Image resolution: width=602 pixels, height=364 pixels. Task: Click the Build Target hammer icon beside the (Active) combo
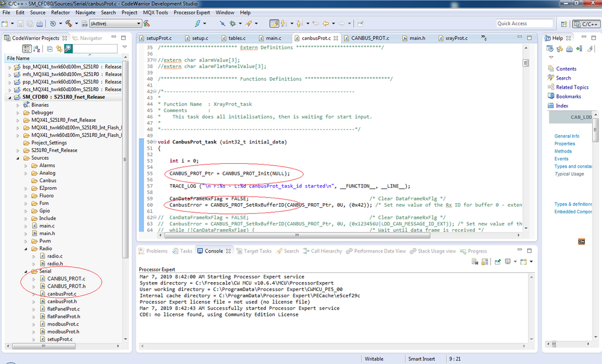click(x=146, y=24)
